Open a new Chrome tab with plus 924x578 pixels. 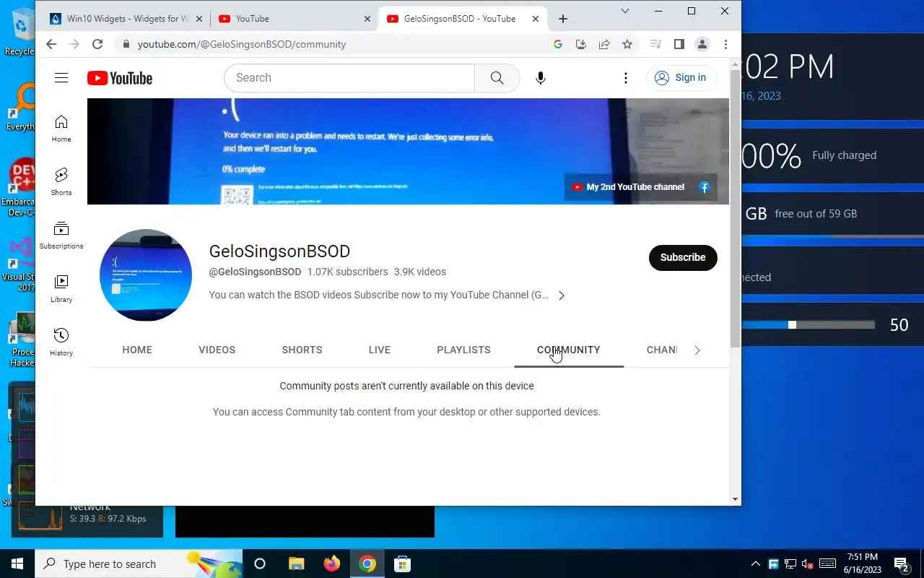(563, 19)
